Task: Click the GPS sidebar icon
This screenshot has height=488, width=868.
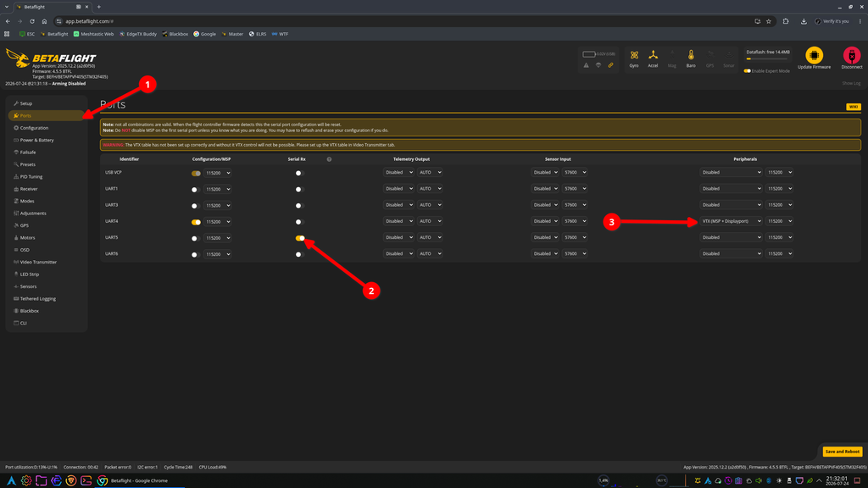Action: point(16,225)
